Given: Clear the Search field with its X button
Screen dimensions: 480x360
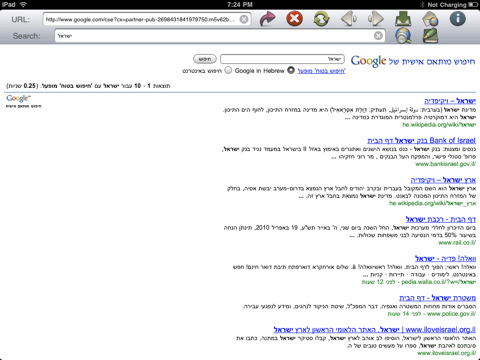Looking at the screenshot, I should click(378, 36).
